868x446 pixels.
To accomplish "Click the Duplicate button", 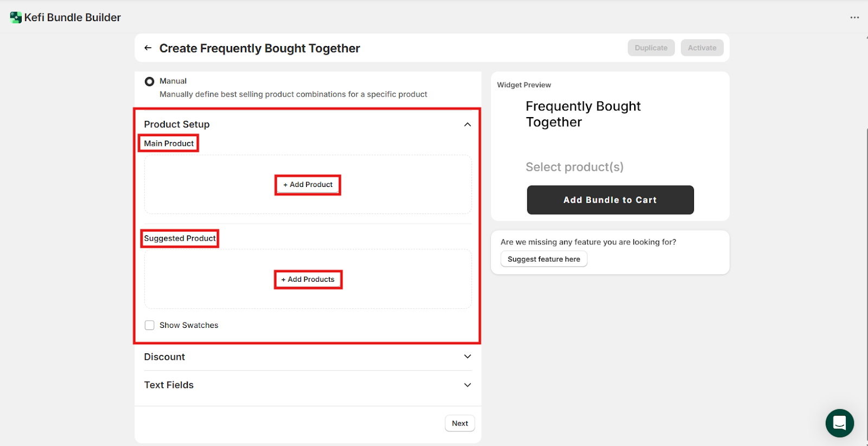I will (x=651, y=48).
